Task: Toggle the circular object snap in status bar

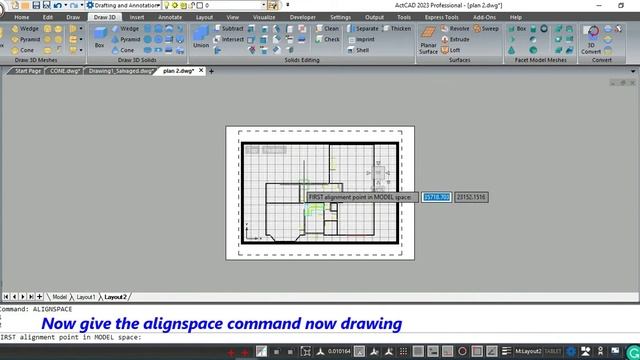Action: tap(462, 351)
